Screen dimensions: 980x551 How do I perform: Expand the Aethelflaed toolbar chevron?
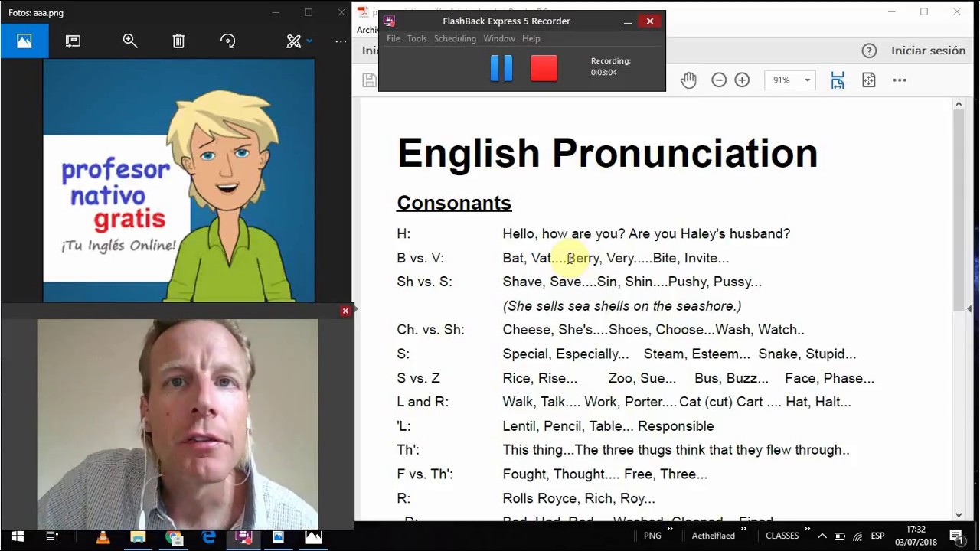pyautogui.click(x=743, y=529)
